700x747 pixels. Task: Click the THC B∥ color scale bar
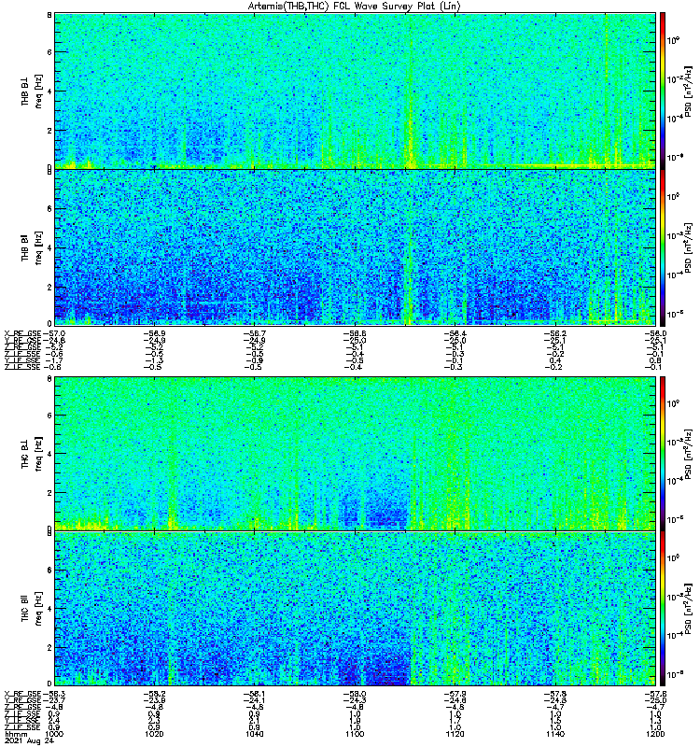click(x=663, y=609)
